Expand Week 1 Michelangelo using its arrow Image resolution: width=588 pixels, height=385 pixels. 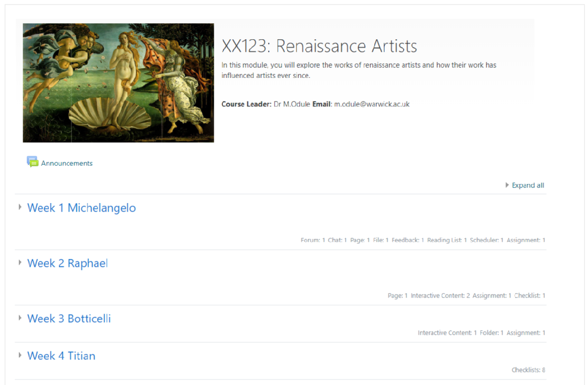pyautogui.click(x=20, y=207)
